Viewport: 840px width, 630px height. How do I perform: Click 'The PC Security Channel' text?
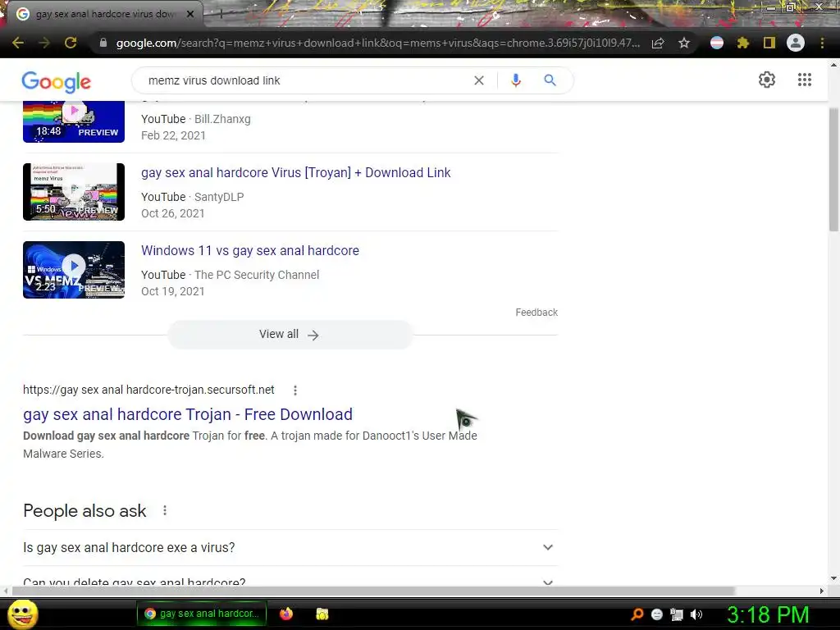pyautogui.click(x=257, y=275)
